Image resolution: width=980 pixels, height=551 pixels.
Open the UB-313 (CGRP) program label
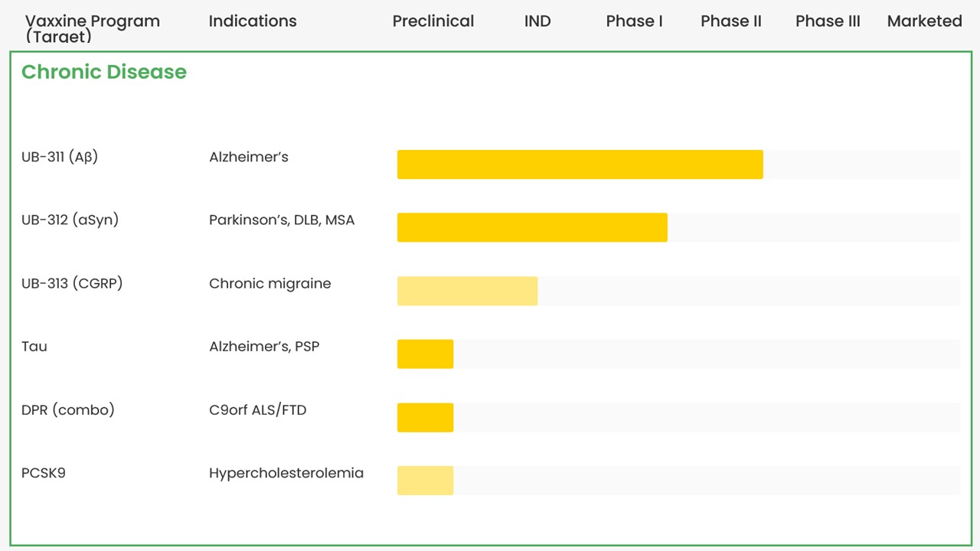pos(72,283)
